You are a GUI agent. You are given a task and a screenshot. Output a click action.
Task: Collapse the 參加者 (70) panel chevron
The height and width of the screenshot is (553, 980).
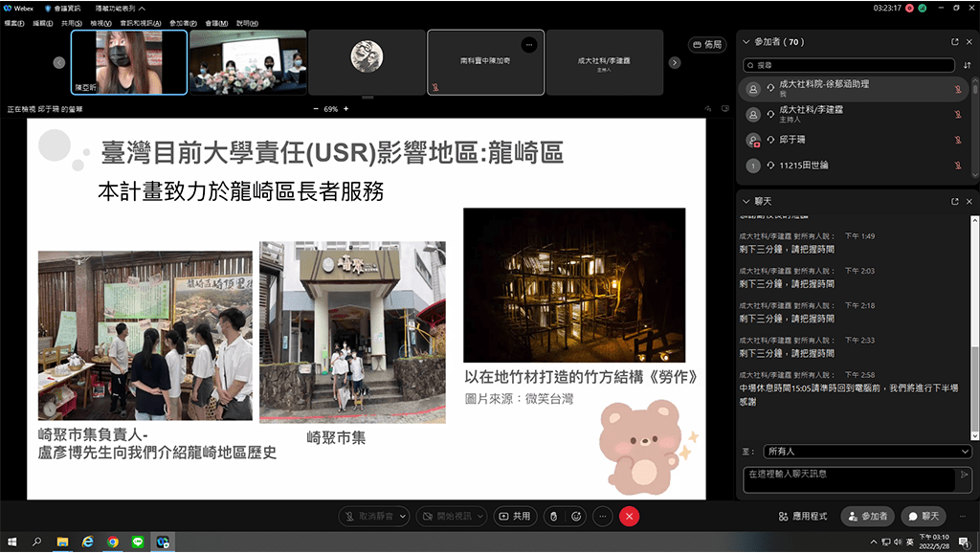pos(746,42)
